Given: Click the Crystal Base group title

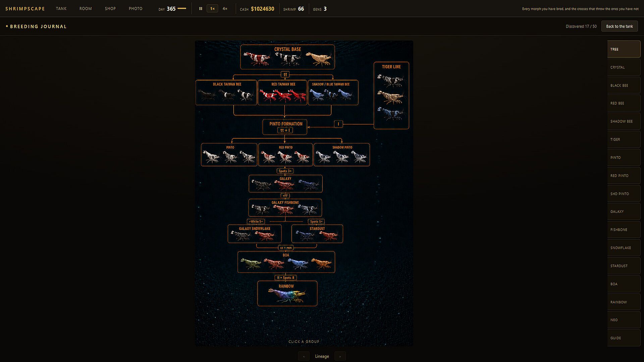Looking at the screenshot, I should 287,49.
